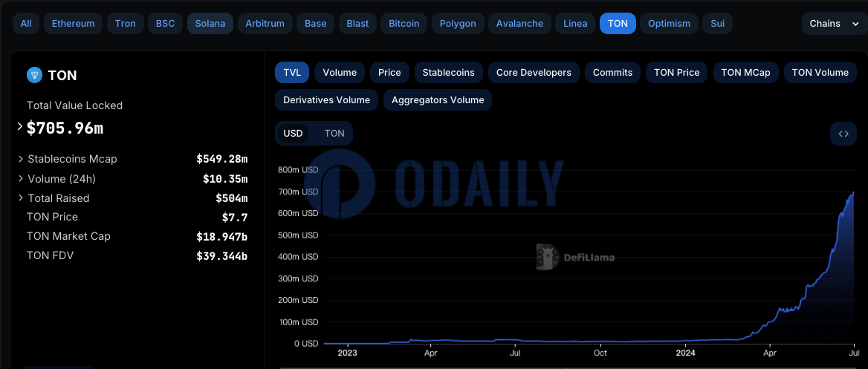Toggle the Price chart metric
This screenshot has height=369, width=868.
coord(389,73)
